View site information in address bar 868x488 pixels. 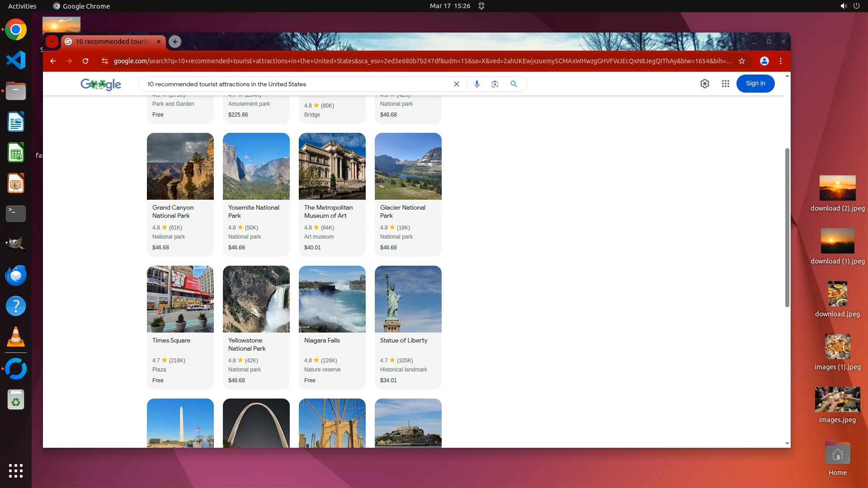point(104,61)
